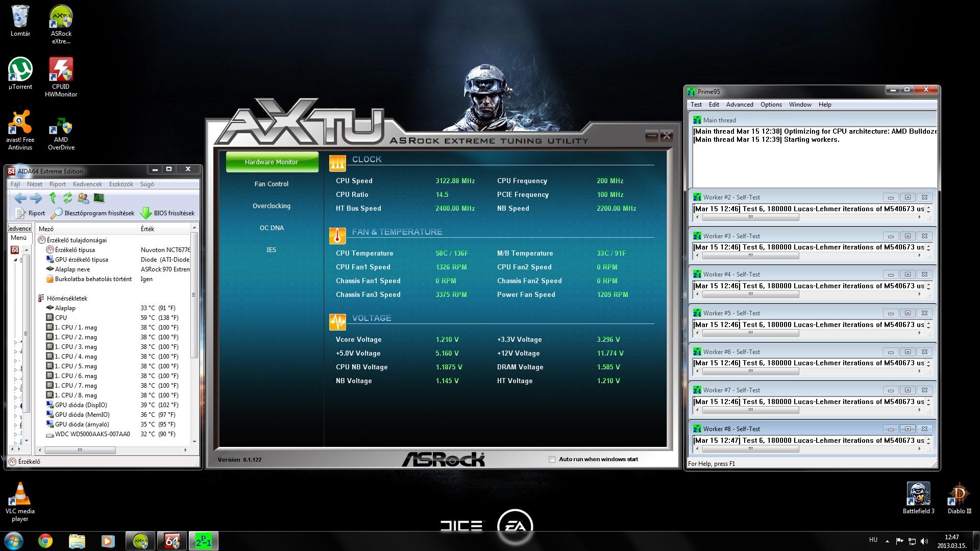Open the Overclocking section in AXTU
Viewport: 980px width, 551px height.
(272, 206)
